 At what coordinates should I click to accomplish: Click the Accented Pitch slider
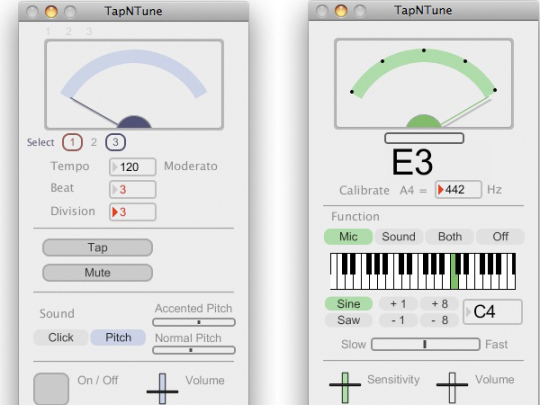194,322
